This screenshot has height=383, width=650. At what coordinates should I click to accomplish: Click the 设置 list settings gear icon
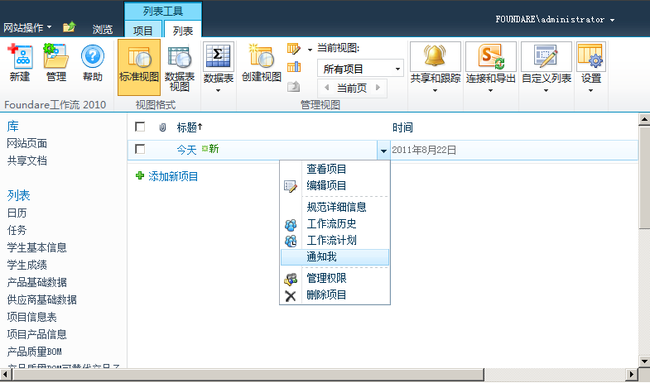coord(591,56)
